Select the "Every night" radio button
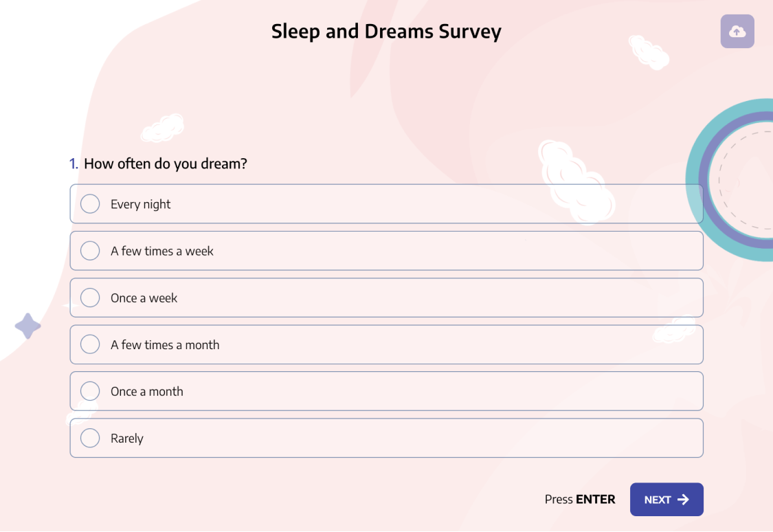Viewport: 773px width, 532px height. pos(90,203)
